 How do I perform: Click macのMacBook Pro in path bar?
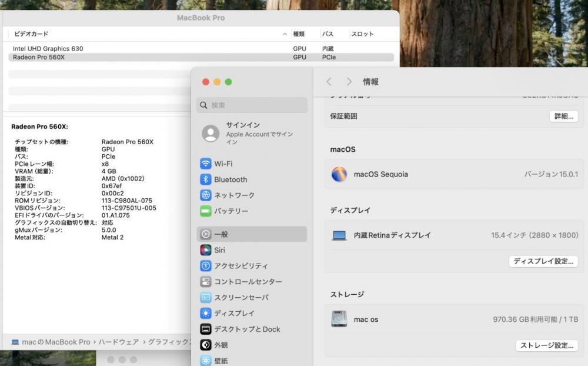[56, 342]
